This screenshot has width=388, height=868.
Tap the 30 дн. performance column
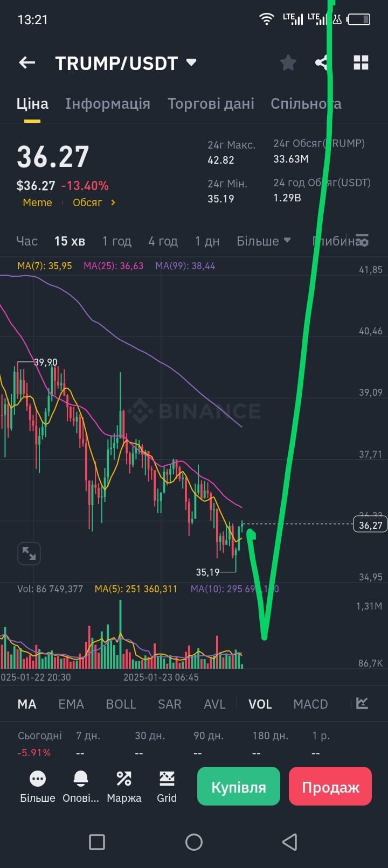tap(149, 744)
